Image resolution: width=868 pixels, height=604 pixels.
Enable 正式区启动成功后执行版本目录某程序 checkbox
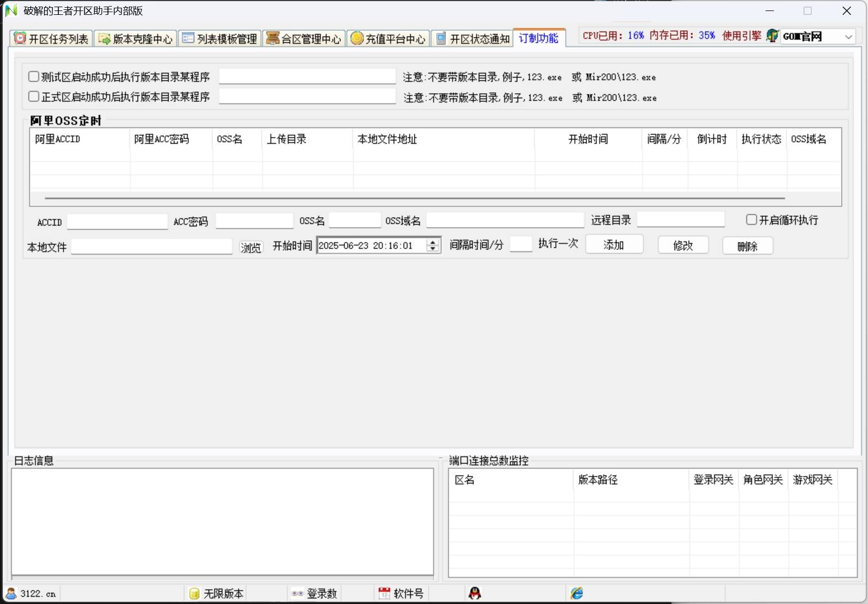click(x=34, y=96)
